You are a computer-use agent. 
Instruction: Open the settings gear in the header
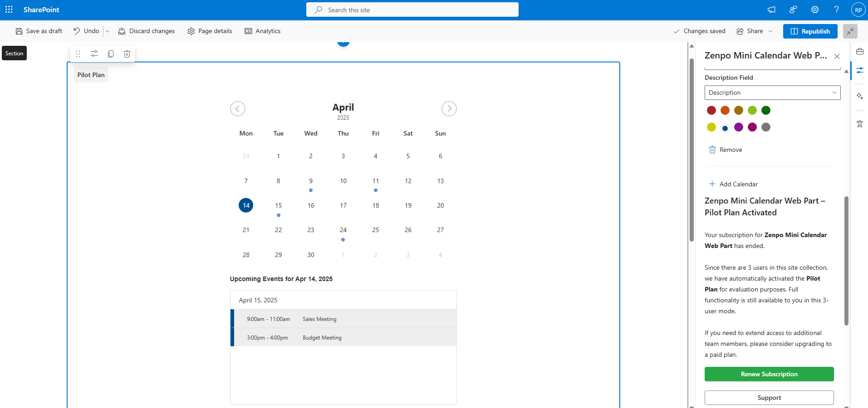tap(815, 10)
